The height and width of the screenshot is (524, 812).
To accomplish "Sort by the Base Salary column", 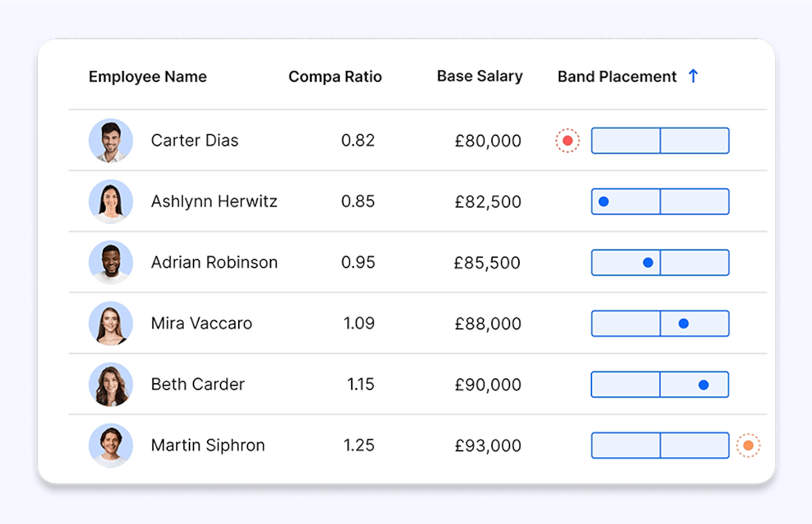I will (x=479, y=76).
